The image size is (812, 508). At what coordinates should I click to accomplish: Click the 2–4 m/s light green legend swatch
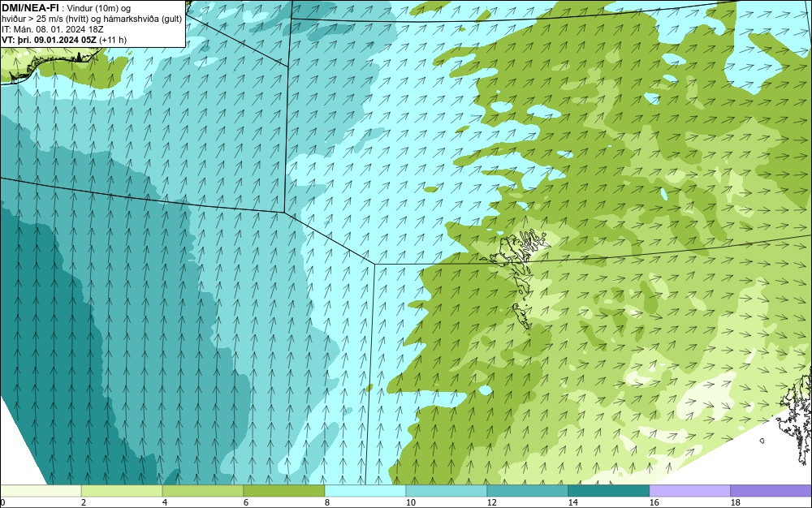122,490
